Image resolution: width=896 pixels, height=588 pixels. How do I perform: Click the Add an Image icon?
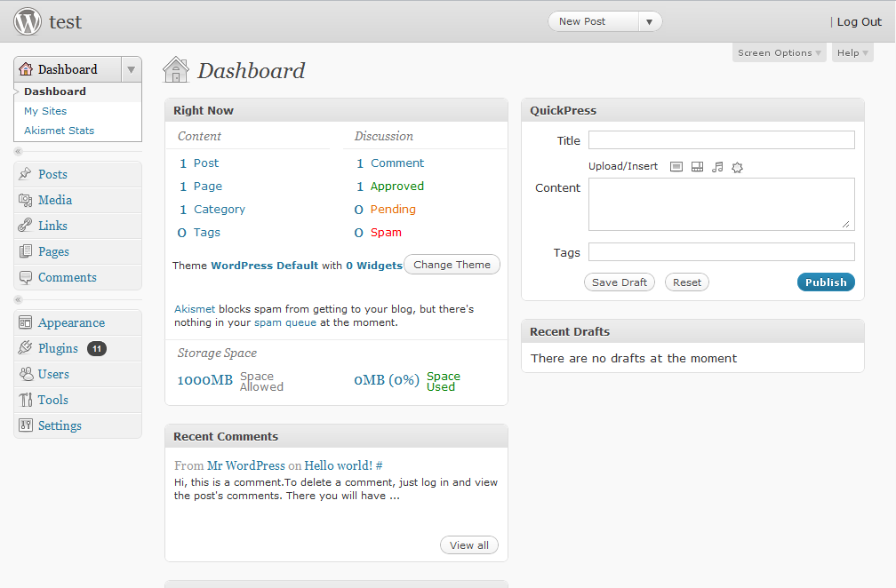[676, 167]
